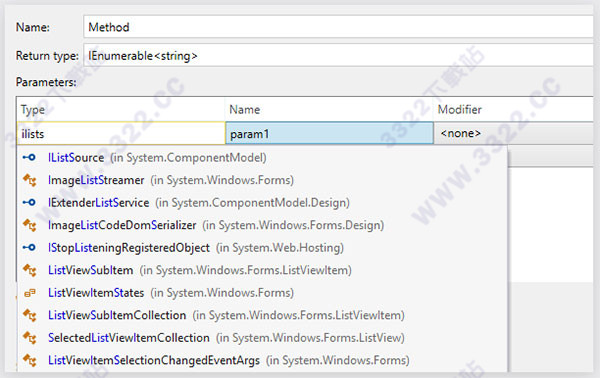Click the interface icon beside IStopListeningRegisteredObject

tap(29, 248)
